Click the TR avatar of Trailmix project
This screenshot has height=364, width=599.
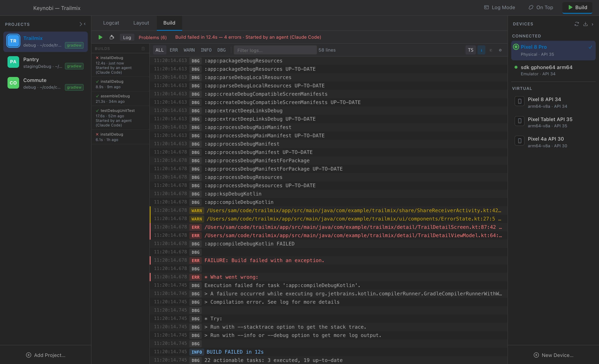pos(13,41)
